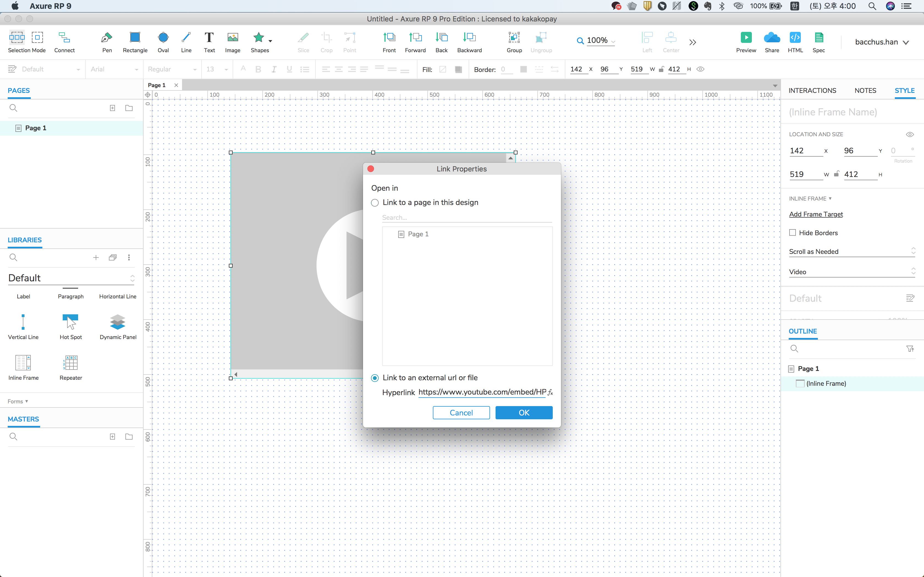Select the Pen tool

(x=107, y=38)
